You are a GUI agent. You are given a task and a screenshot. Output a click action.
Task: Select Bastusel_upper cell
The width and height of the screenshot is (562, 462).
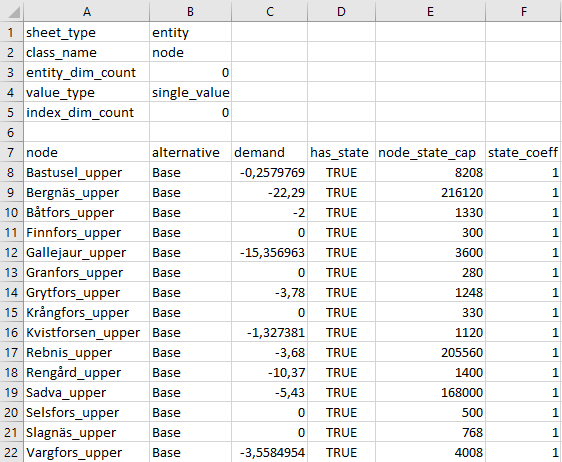(x=87, y=173)
